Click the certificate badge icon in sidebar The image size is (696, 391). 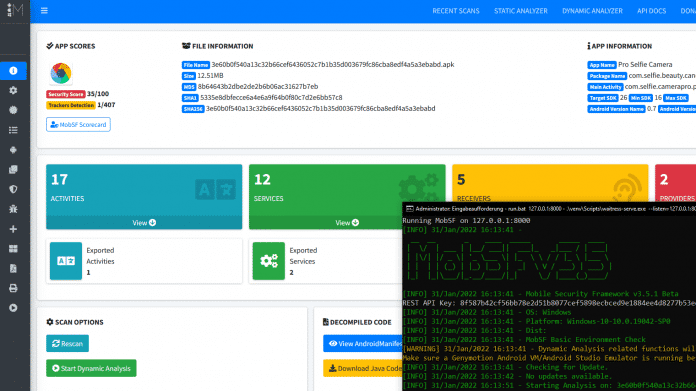point(13,110)
